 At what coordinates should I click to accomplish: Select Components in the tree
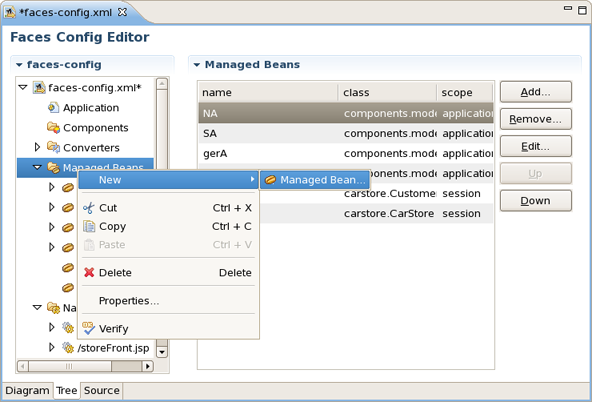[x=96, y=128]
